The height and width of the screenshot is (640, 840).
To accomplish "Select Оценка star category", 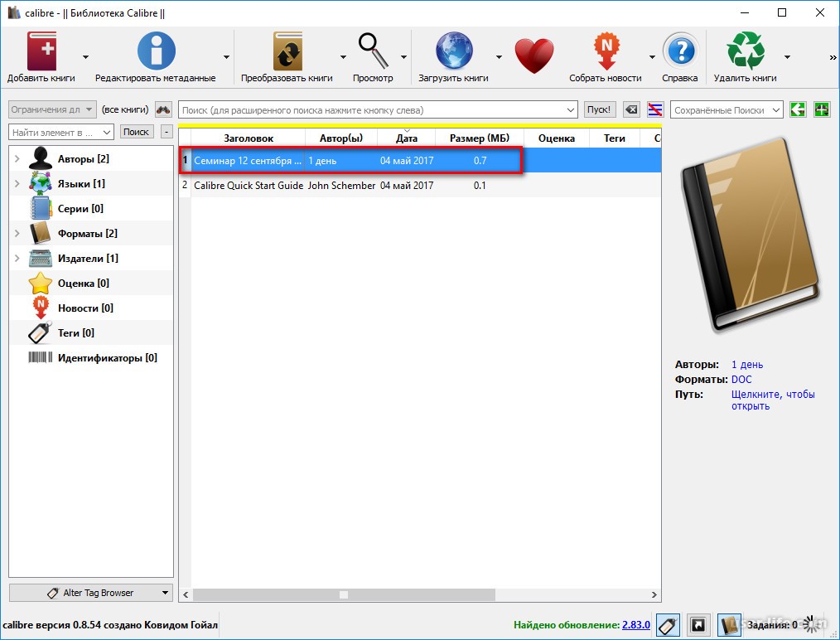I will pyautogui.click(x=91, y=283).
